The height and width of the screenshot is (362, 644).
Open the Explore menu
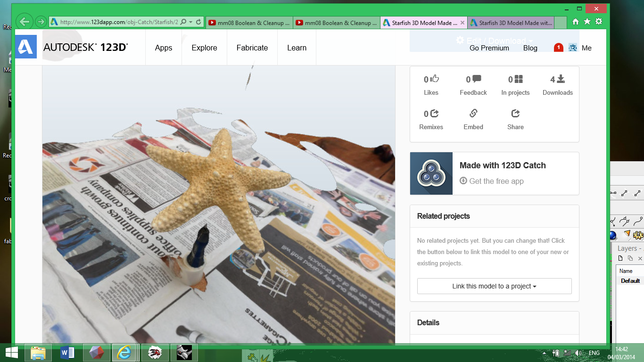[205, 48]
